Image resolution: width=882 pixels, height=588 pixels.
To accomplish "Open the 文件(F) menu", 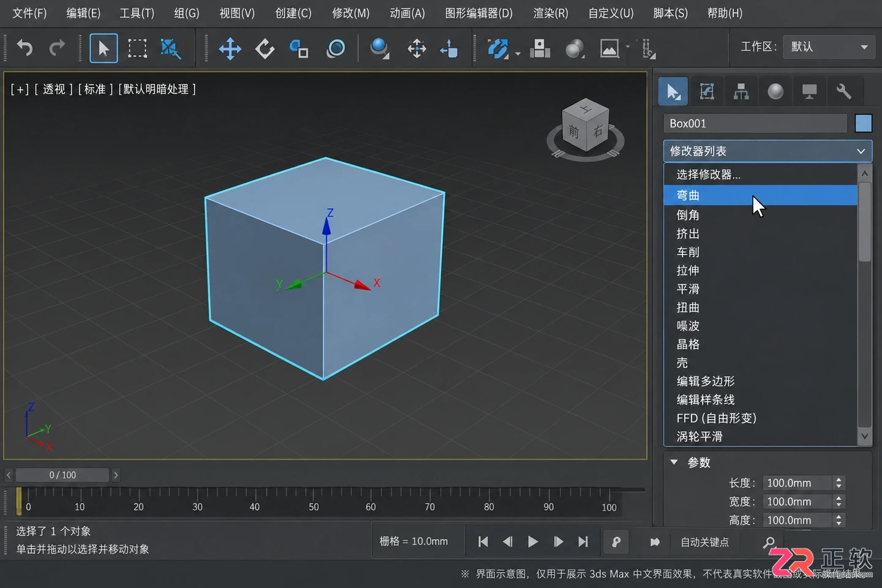I will [x=29, y=13].
